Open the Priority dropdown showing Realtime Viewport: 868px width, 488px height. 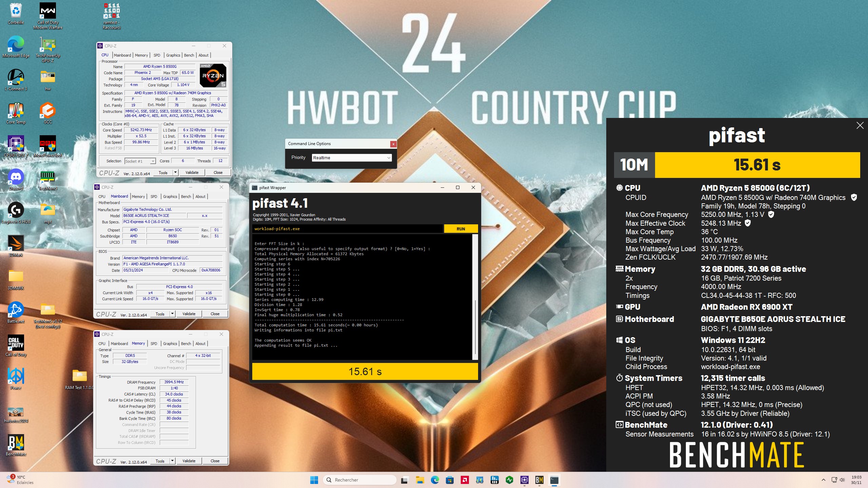352,158
